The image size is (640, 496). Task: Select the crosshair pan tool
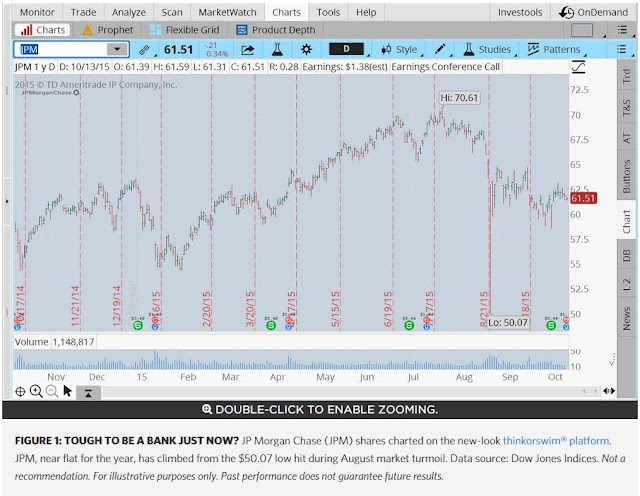(20, 392)
